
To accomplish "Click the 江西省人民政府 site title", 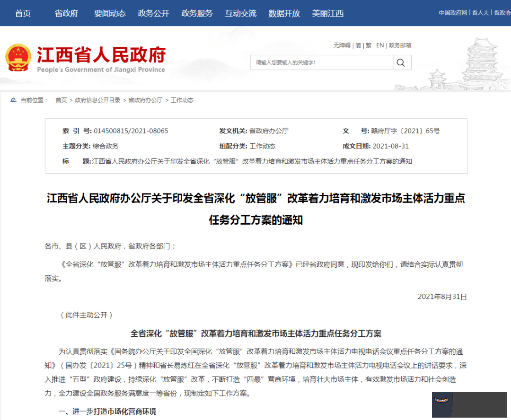I will 101,55.
